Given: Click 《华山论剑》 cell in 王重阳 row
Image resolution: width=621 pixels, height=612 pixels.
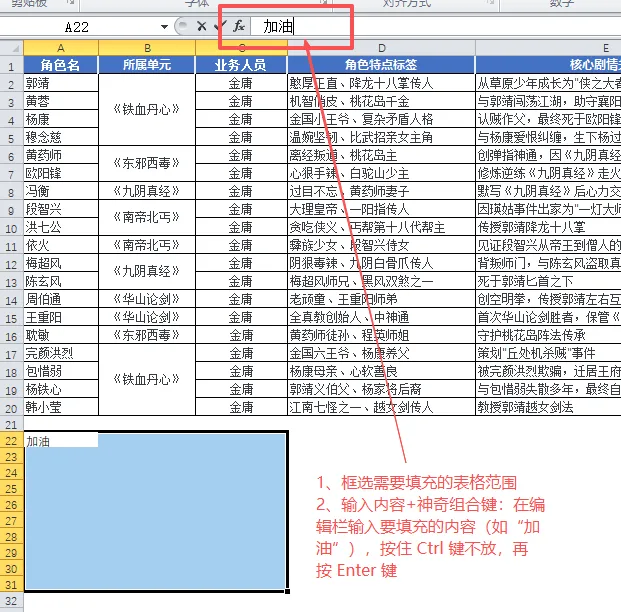Looking at the screenshot, I should 147,317.
